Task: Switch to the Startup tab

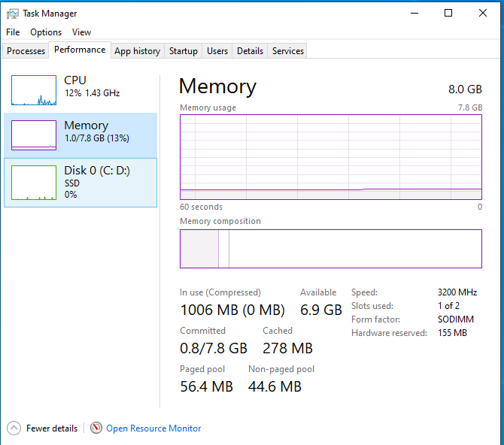Action: [184, 51]
